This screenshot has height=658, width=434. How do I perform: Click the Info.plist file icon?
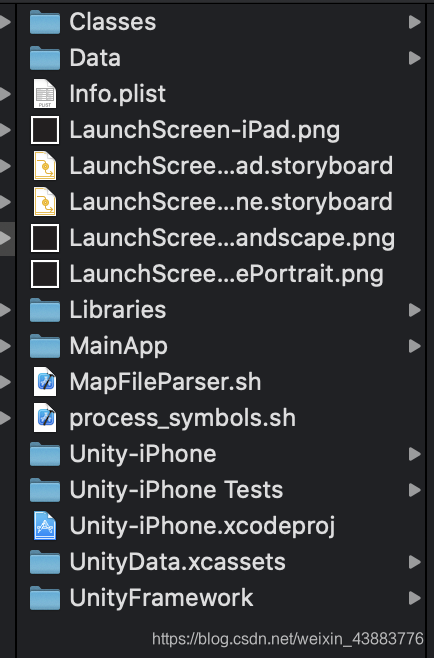click(x=45, y=94)
